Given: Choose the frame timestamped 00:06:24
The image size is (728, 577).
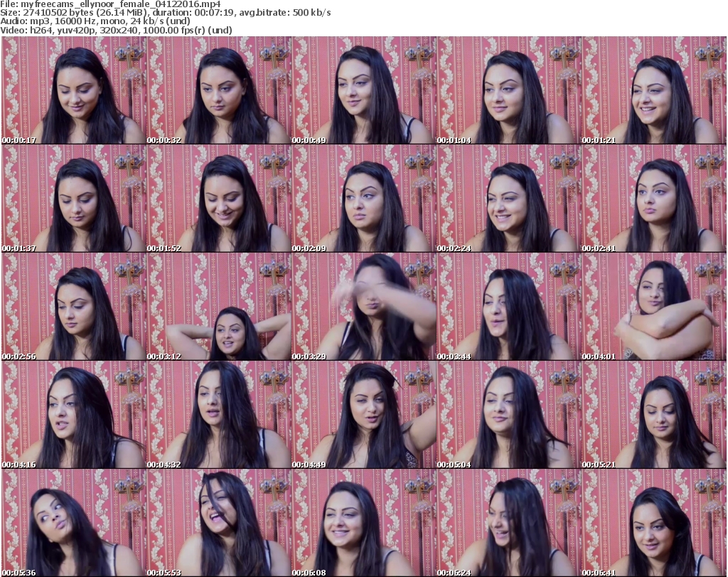Looking at the screenshot, I should tap(508, 523).
